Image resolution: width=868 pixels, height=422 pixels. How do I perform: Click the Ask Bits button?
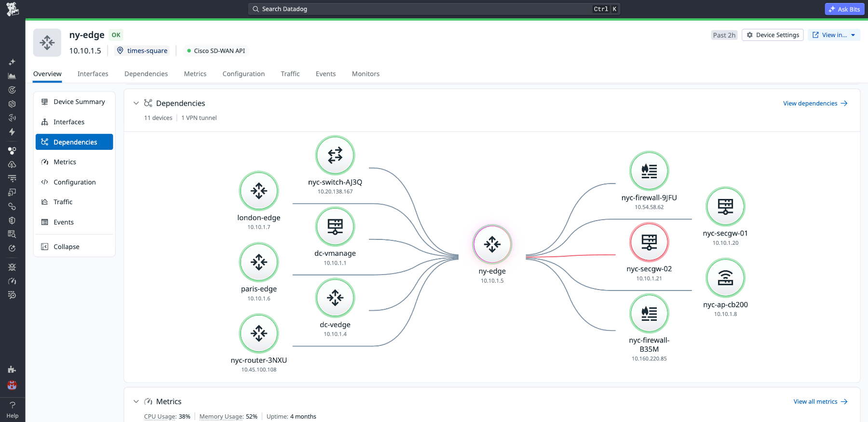coord(844,9)
